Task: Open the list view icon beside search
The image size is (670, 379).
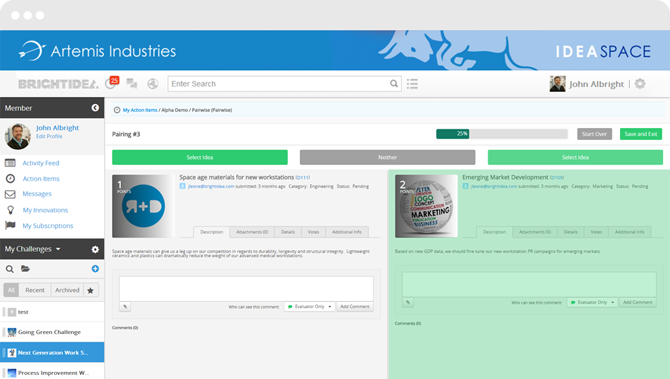Action: (x=412, y=84)
